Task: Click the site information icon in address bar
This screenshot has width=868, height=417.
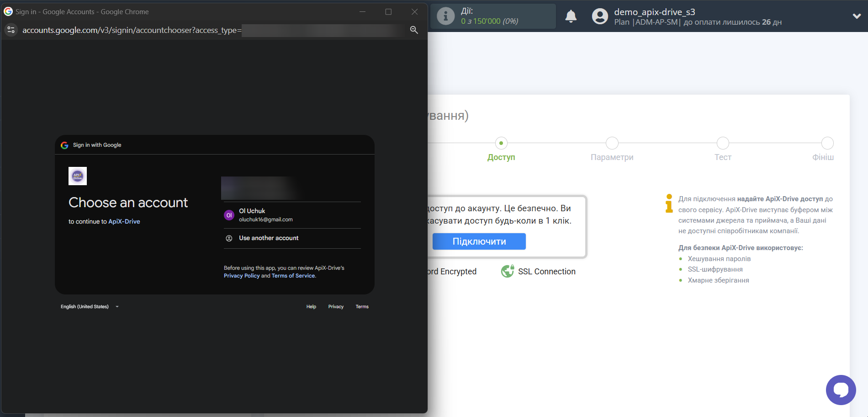Action: point(11,30)
